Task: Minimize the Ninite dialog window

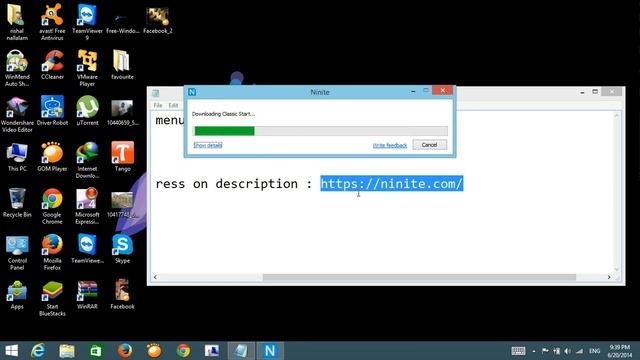Action: [x=413, y=91]
